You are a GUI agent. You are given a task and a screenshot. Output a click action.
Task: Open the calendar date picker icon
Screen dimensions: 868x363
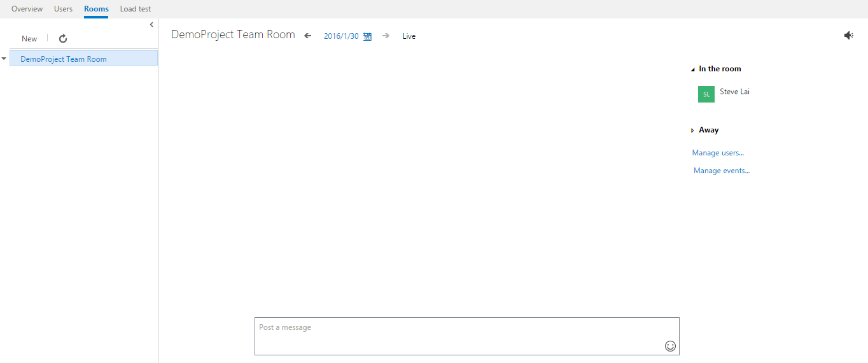(367, 37)
